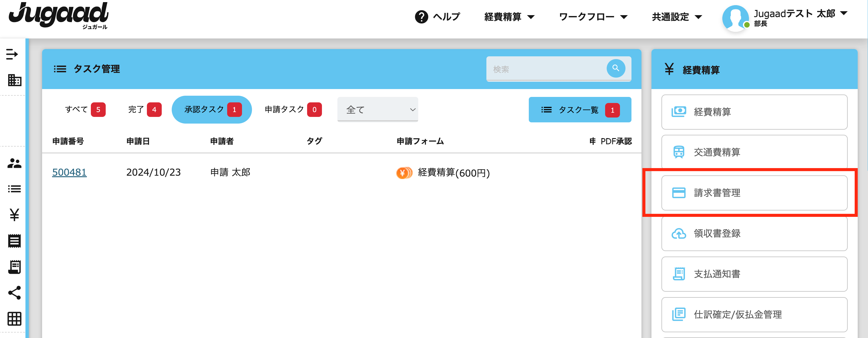Viewport: 868px width, 338px height.
Task: Open the company building icon in sidebar
Action: click(15, 80)
